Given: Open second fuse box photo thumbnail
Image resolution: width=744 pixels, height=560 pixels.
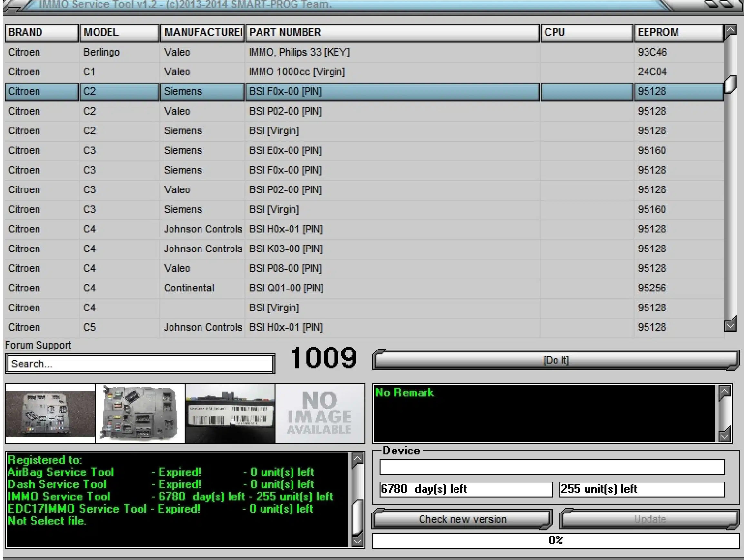Looking at the screenshot, I should (140, 413).
